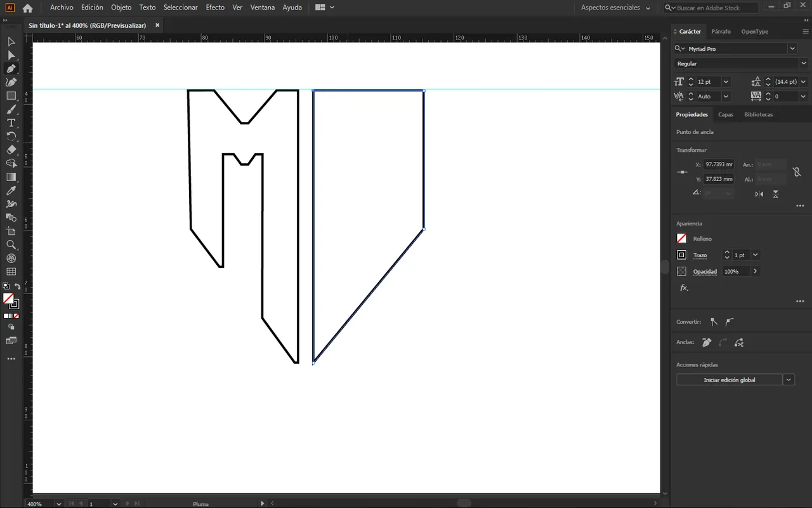Open the Efecto menu
Viewport: 812px width, 508px height.
215,8
